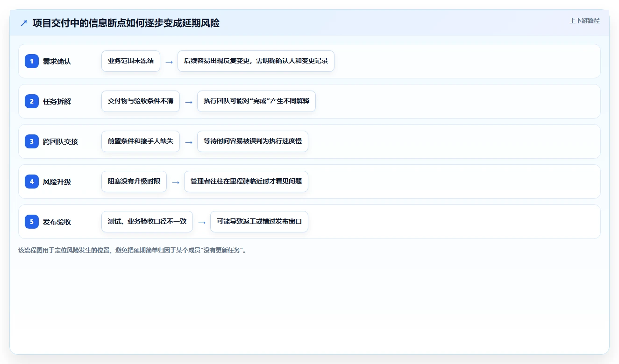
Task: Click the 风险升级 stage label
Action: tap(57, 182)
